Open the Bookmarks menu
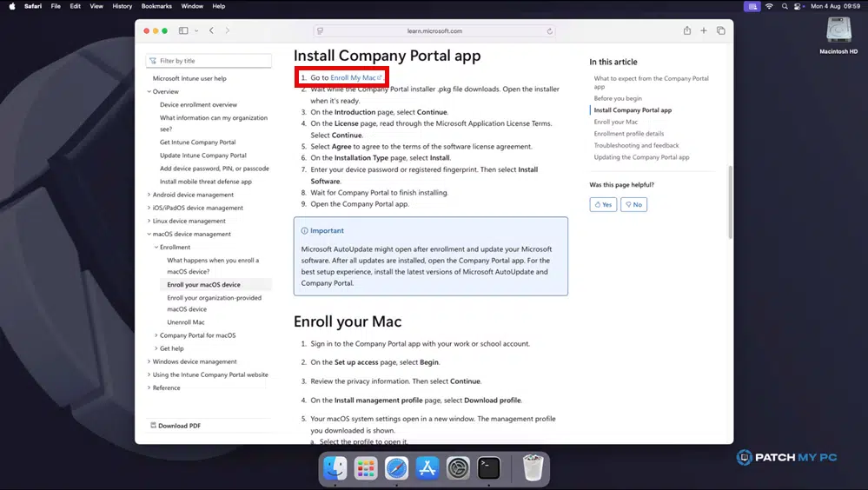Screen dimensions: 868x490 (156, 6)
